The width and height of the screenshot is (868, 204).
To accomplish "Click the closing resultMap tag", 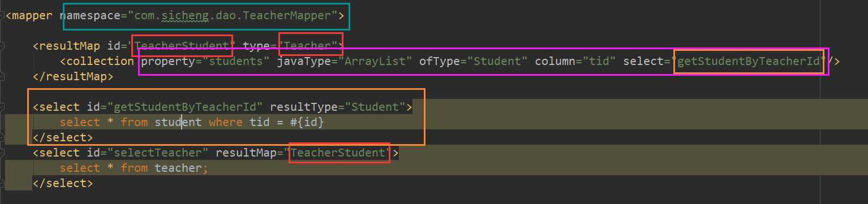I will (x=73, y=76).
